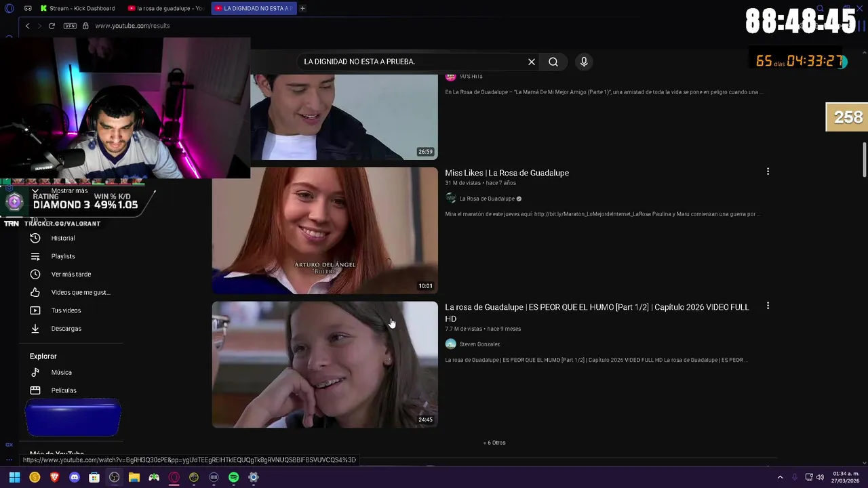Show hidden system tray icons chevron

coord(780,477)
